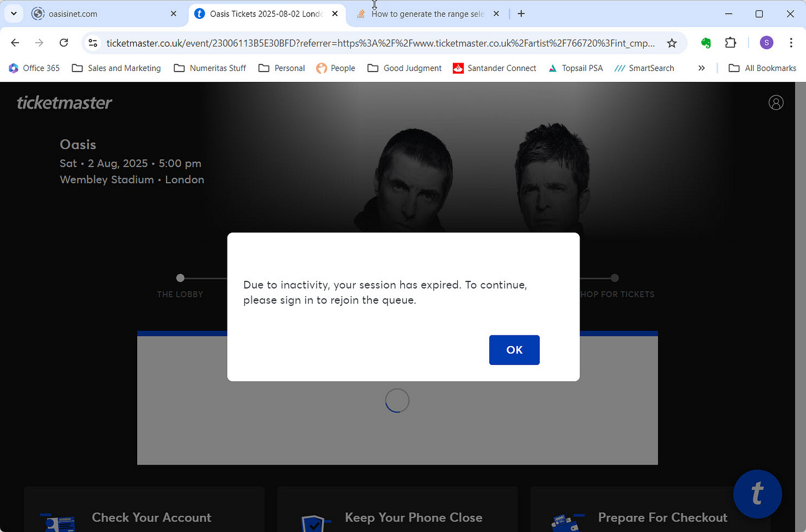This screenshot has width=806, height=532.
Task: Click OK in the session expired dialog
Action: [x=514, y=350]
